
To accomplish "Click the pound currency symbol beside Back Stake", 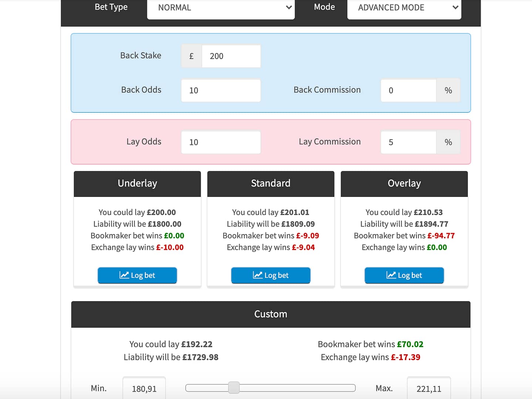I will [192, 56].
